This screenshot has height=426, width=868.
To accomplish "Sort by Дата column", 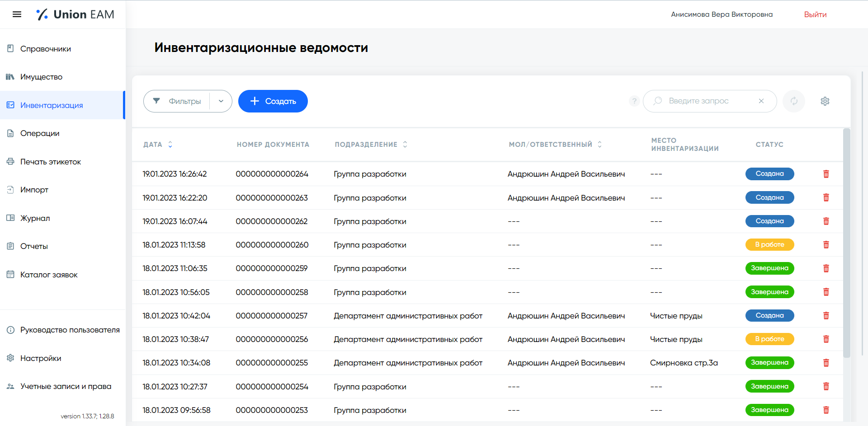I will tap(158, 145).
